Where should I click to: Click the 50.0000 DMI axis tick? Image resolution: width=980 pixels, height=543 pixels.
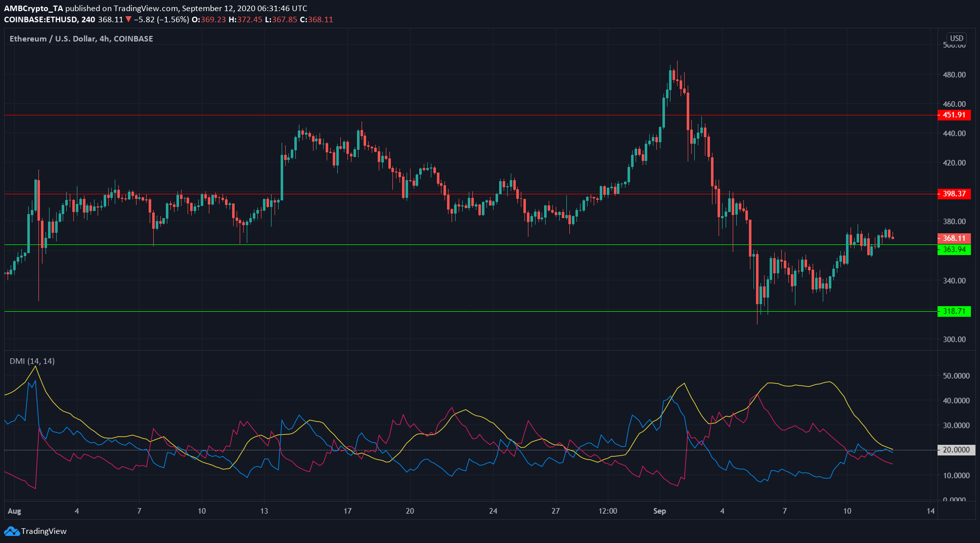[x=956, y=376]
